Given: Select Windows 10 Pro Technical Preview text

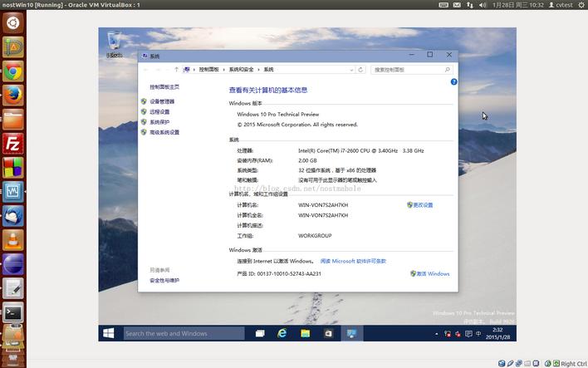Looking at the screenshot, I should click(278, 115).
